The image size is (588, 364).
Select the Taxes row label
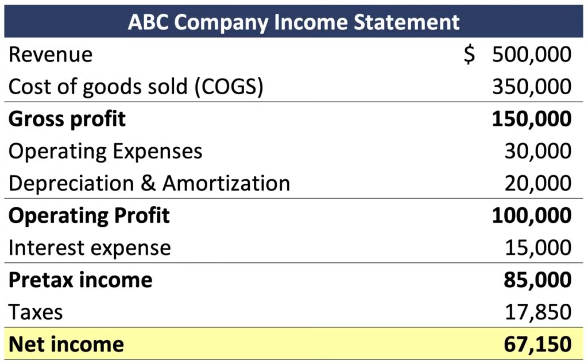click(36, 312)
